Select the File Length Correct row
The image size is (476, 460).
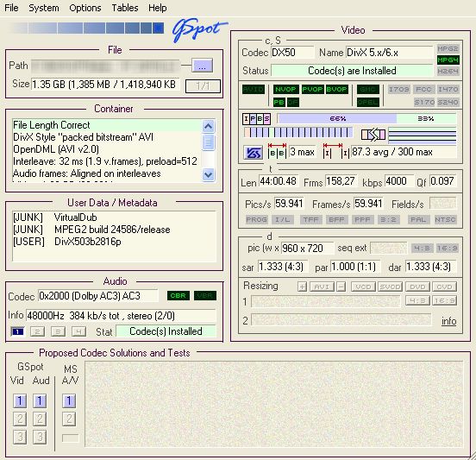click(107, 125)
